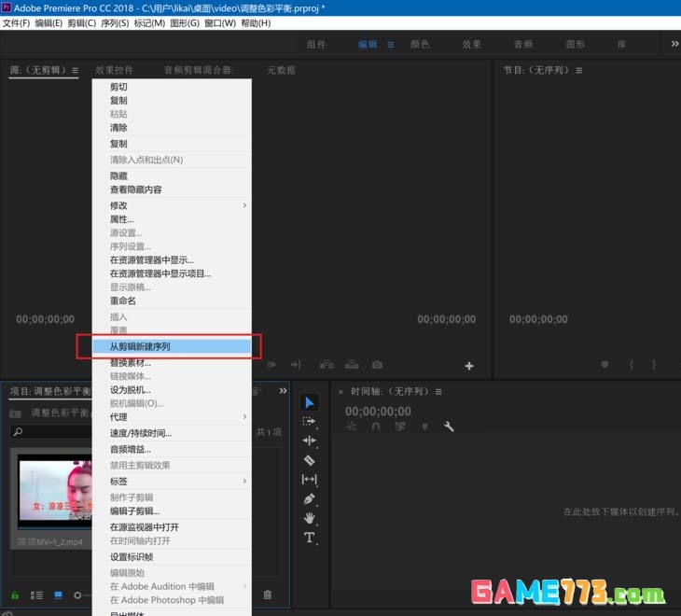Switch to the 效果控件 tab
The width and height of the screenshot is (681, 616).
(114, 70)
